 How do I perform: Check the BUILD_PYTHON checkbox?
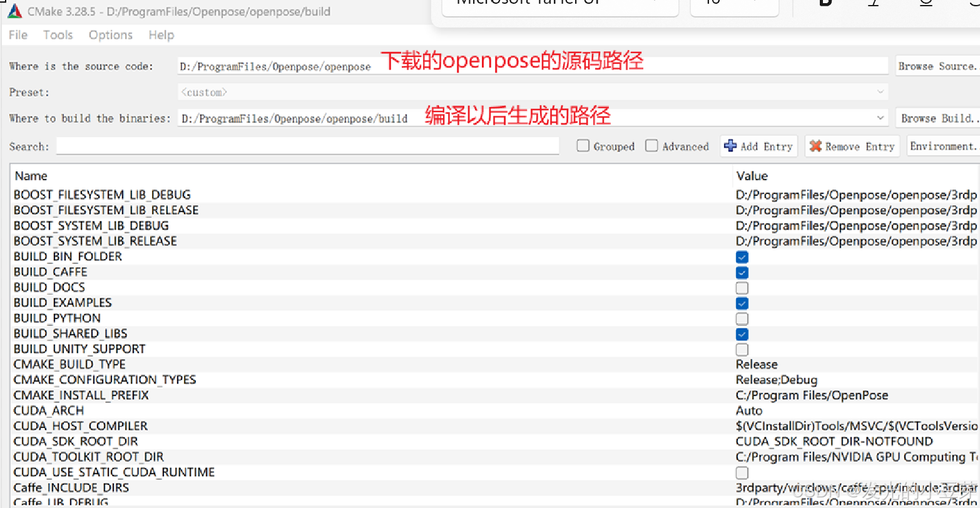(742, 319)
